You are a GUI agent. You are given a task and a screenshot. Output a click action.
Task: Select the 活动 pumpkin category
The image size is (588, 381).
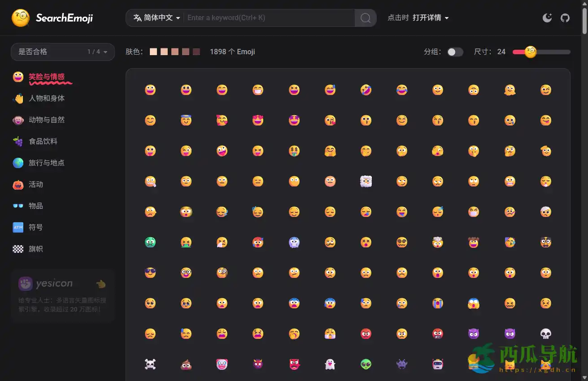[x=35, y=184]
